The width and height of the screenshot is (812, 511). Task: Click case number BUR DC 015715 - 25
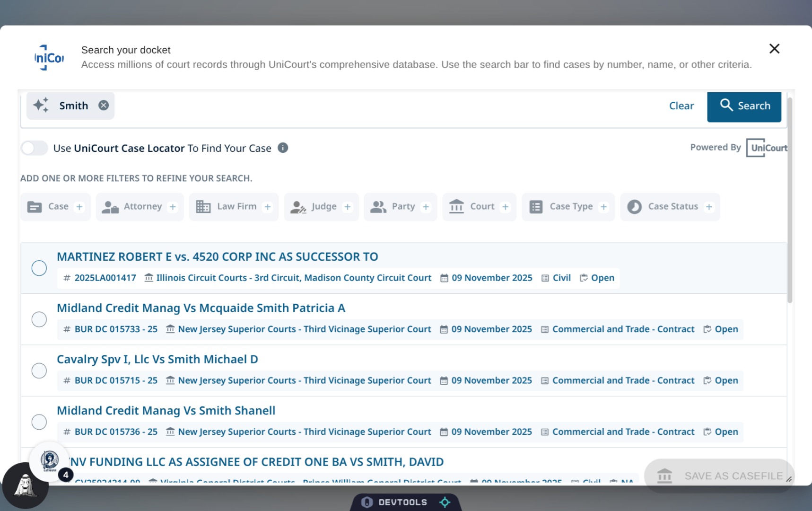coord(116,380)
